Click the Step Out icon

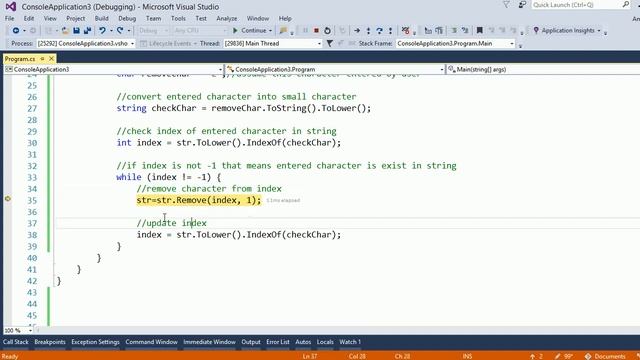[390, 31]
